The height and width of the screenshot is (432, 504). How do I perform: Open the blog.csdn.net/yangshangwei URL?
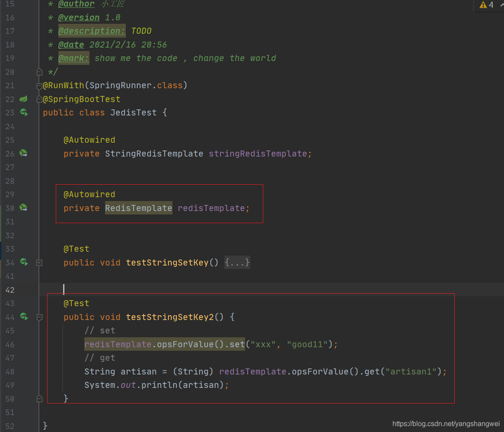click(446, 424)
